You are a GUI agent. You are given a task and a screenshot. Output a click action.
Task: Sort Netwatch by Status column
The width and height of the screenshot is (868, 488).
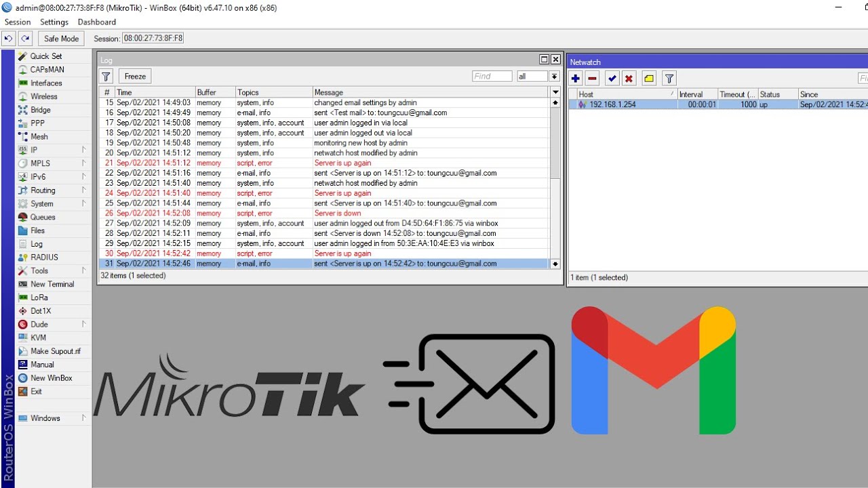[778, 94]
